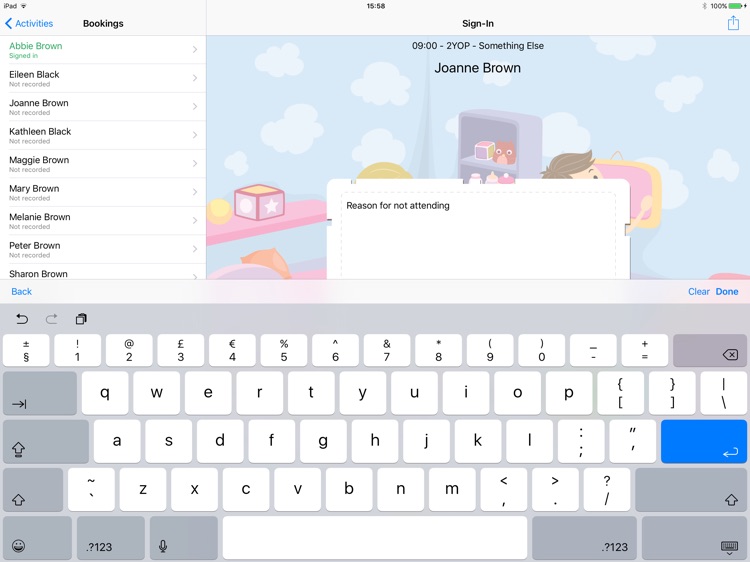Image resolution: width=750 pixels, height=562 pixels.
Task: Open Abbie Brown booking row
Action: tap(103, 50)
